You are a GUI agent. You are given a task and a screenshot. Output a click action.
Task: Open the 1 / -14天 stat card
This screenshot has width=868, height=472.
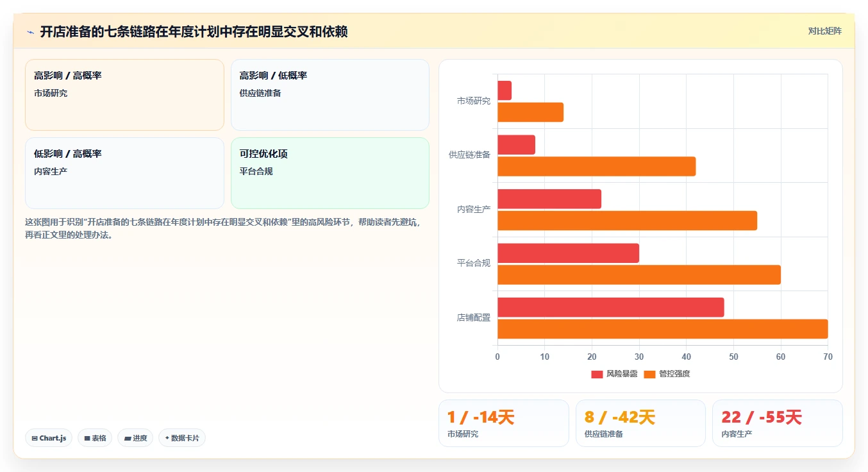503,423
